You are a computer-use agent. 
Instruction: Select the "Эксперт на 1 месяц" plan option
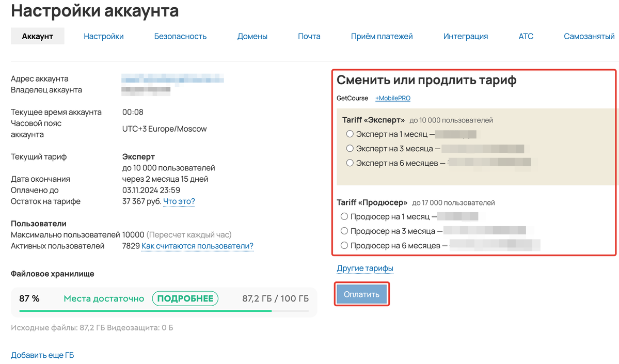343,135
